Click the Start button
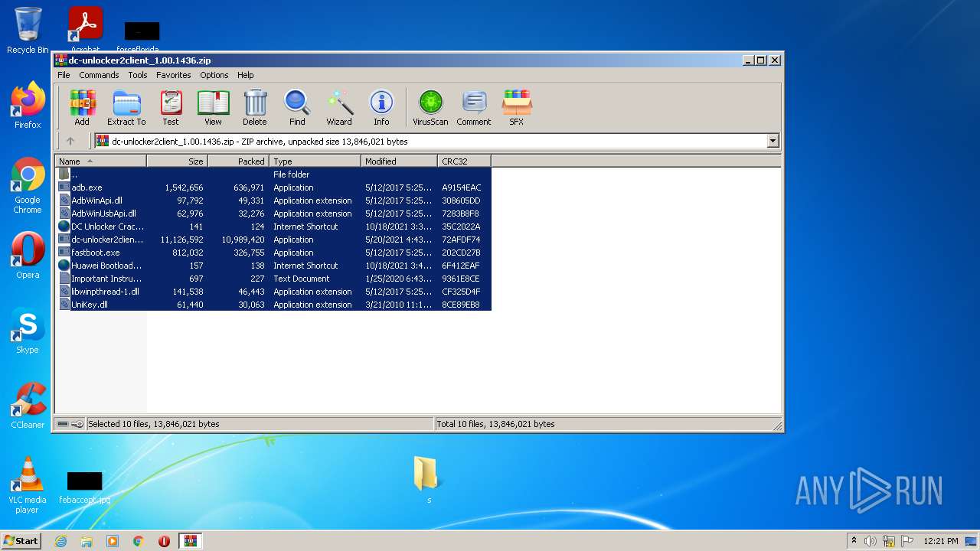 point(21,540)
